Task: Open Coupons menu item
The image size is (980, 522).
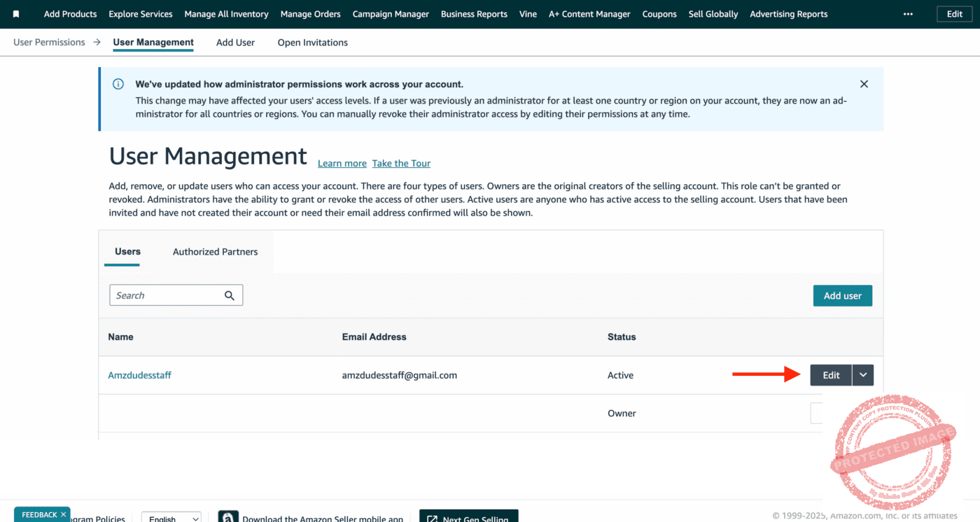Action: 659,14
